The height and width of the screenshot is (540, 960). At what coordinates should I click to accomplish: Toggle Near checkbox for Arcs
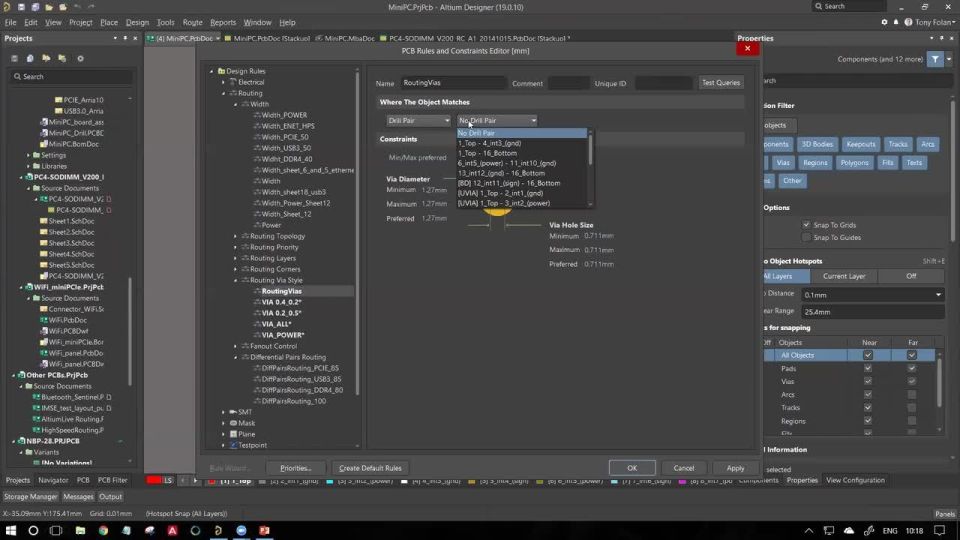click(868, 395)
